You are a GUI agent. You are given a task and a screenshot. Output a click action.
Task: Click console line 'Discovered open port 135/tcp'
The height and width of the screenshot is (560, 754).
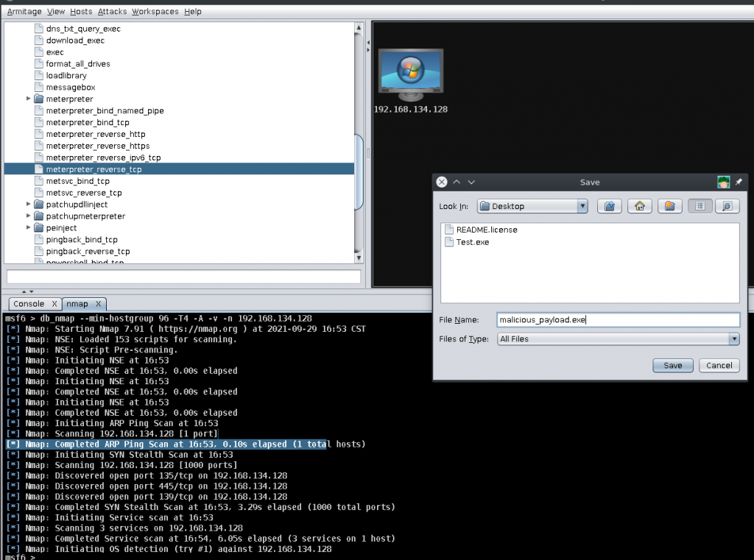click(x=147, y=475)
